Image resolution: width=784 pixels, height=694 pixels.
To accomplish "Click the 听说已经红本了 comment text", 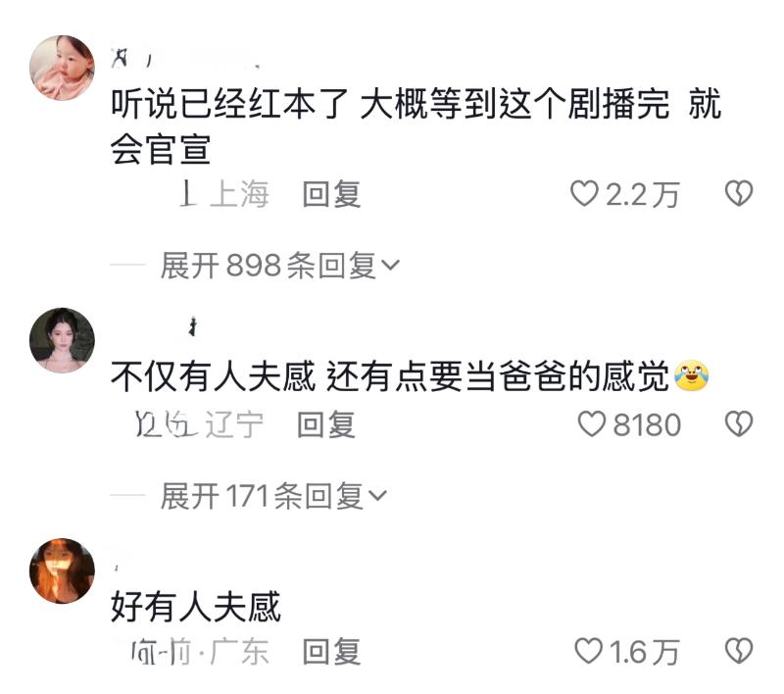I will click(416, 126).
